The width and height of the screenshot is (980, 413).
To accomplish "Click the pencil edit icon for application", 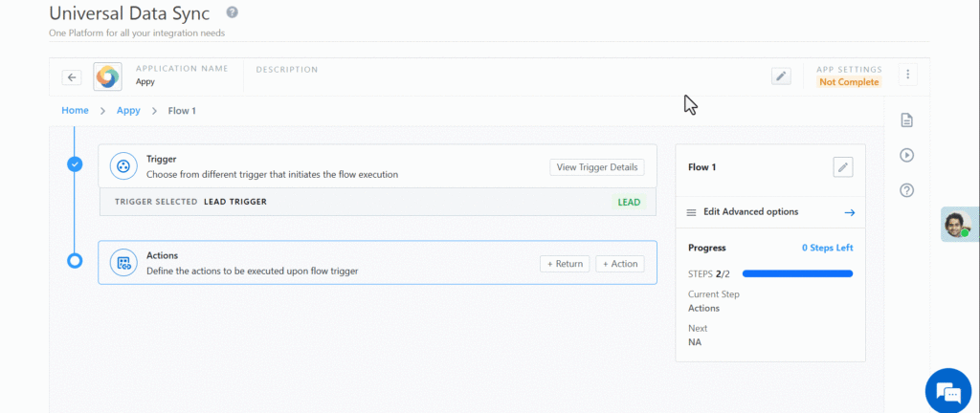I will point(781,76).
